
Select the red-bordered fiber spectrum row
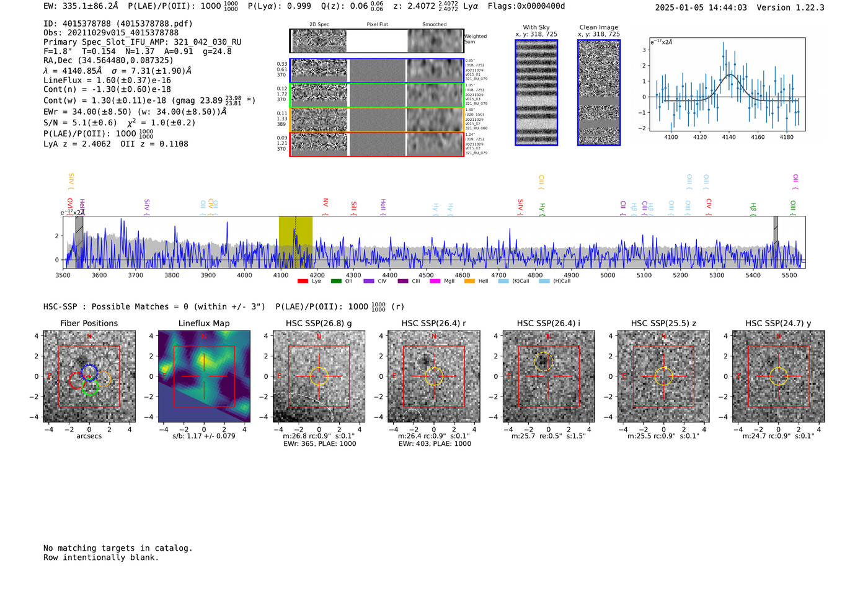pos(376,144)
